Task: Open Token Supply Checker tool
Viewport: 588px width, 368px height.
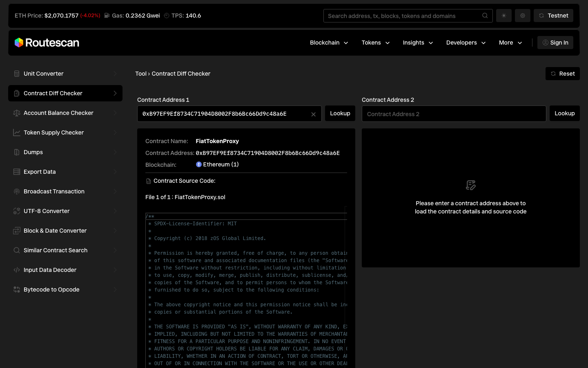Action: [x=65, y=132]
